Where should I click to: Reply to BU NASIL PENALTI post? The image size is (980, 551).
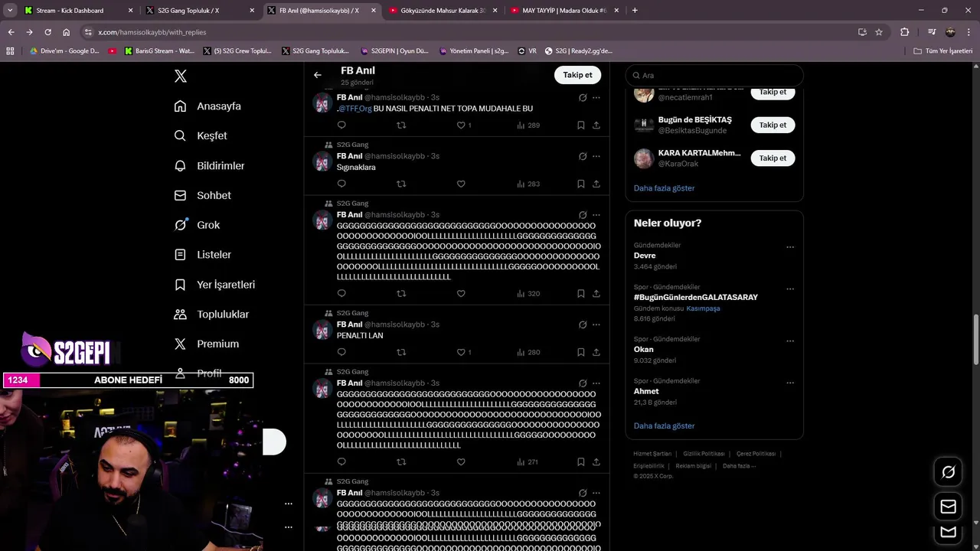(x=341, y=125)
